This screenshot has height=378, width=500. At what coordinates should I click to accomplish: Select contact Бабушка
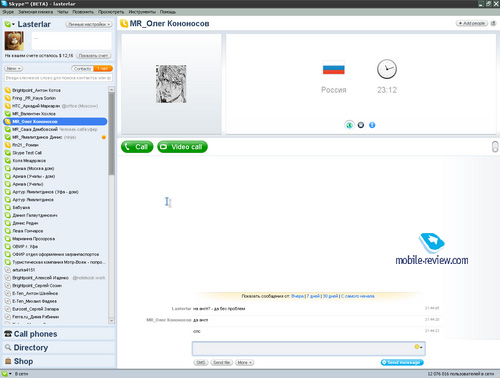click(55, 207)
